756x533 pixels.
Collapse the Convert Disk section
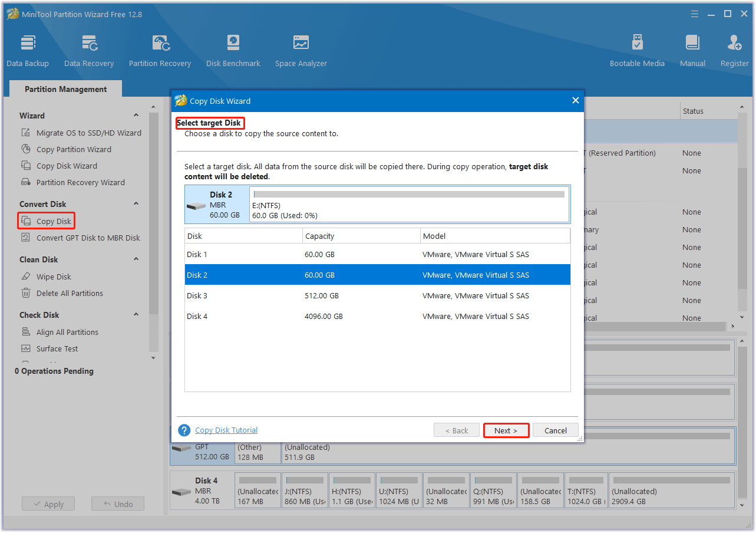point(136,204)
